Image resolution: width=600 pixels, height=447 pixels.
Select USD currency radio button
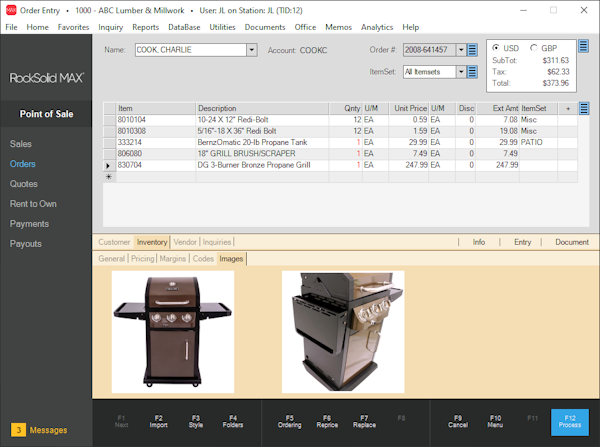(496, 48)
